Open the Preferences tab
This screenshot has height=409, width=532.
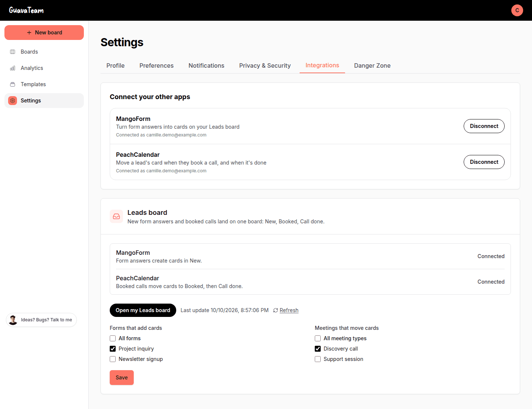click(157, 65)
